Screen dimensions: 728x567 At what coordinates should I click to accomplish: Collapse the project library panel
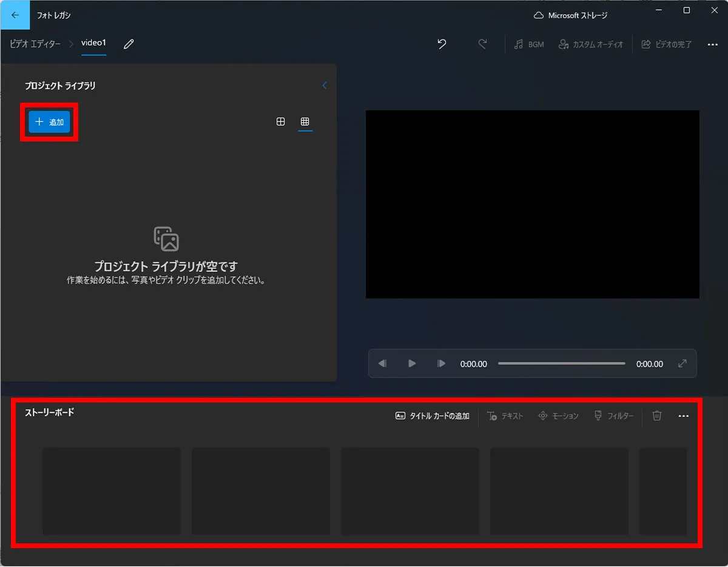[325, 86]
